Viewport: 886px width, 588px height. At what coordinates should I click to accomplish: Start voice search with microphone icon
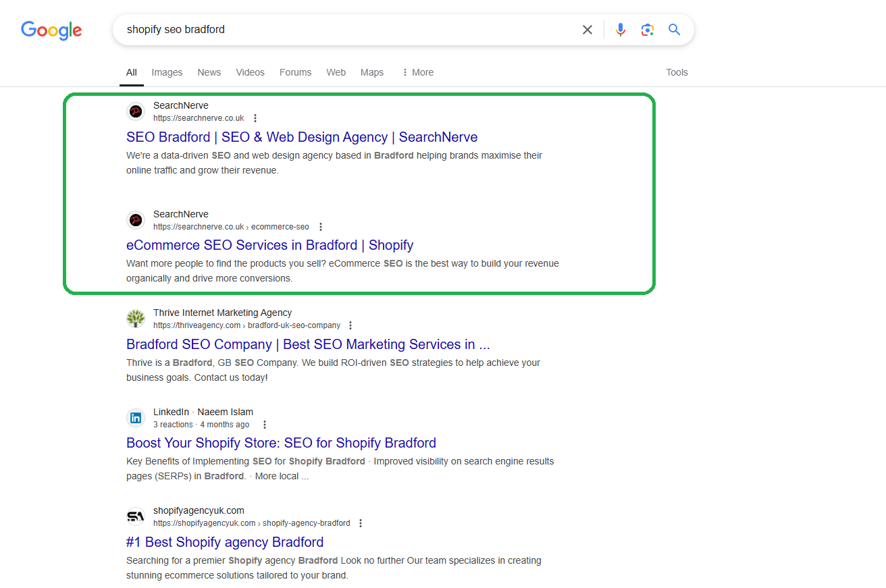pos(621,30)
